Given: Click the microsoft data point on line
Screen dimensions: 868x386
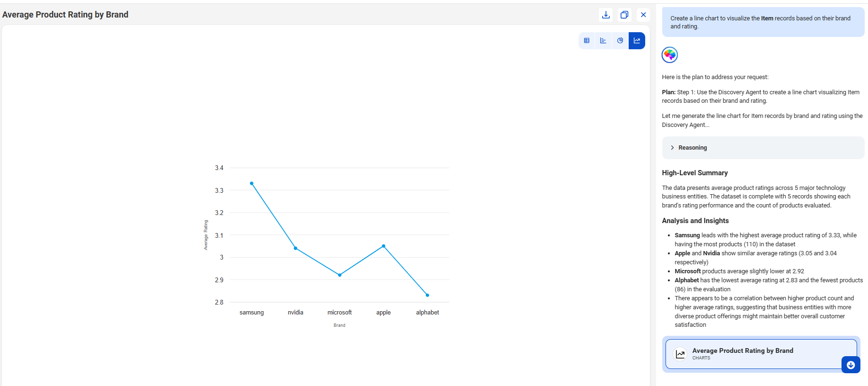Looking at the screenshot, I should [340, 275].
